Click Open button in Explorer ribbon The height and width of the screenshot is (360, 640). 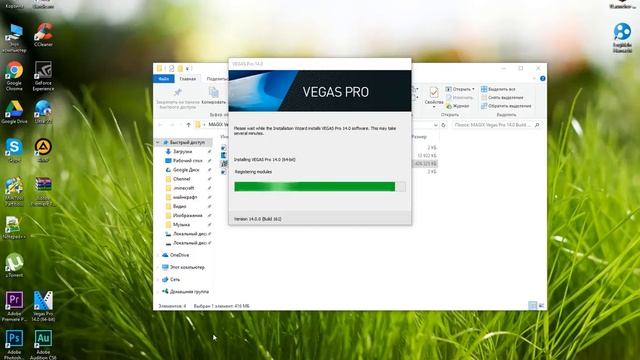(459, 89)
